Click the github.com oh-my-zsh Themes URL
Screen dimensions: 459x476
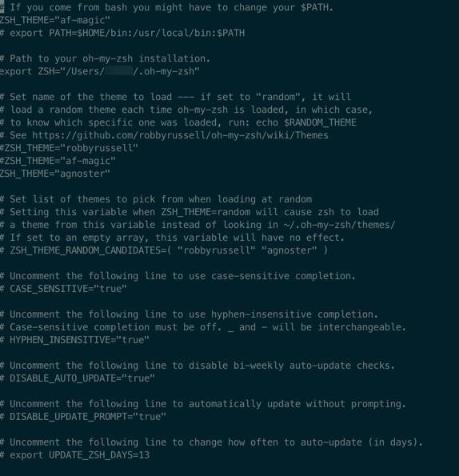tap(180, 135)
